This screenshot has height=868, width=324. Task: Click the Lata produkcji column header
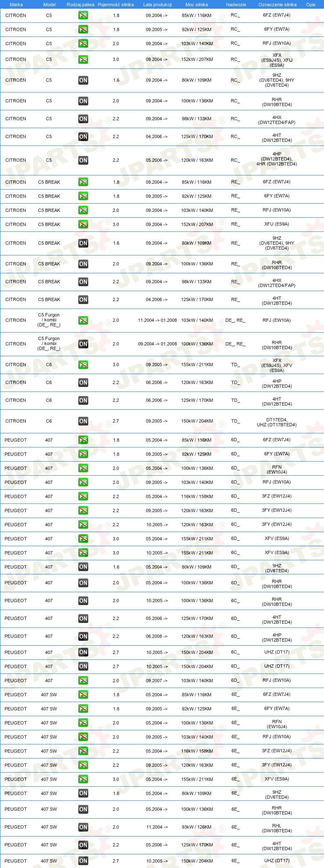pos(157,5)
